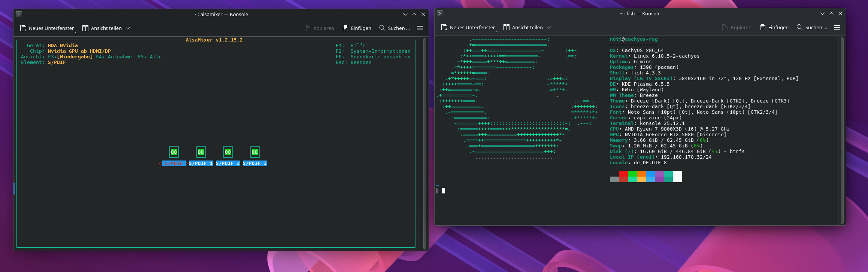868x272 pixels.
Task: Toggle the mute box above S/PDIF 3
Action: pyautogui.click(x=255, y=152)
